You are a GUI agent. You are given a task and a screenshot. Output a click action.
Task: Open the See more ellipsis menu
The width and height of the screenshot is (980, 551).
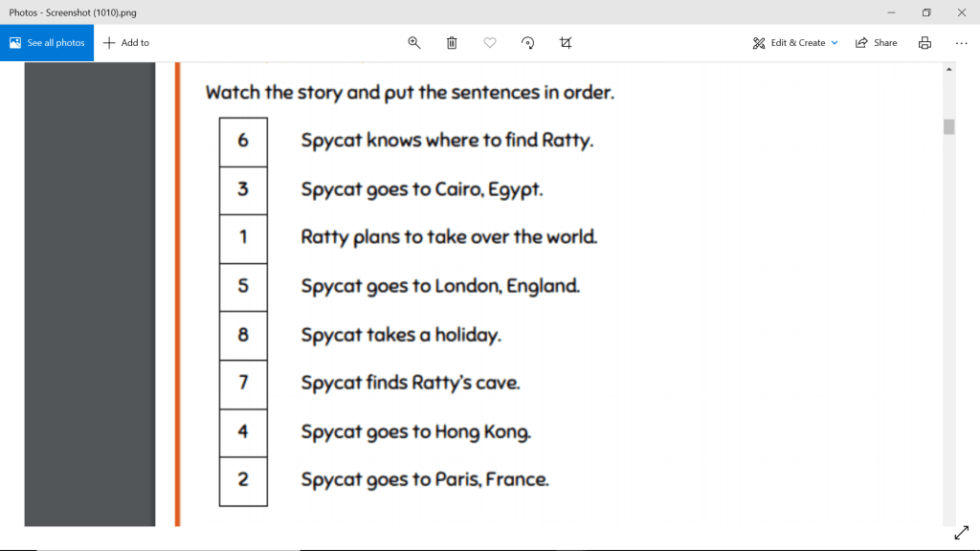pyautogui.click(x=961, y=43)
